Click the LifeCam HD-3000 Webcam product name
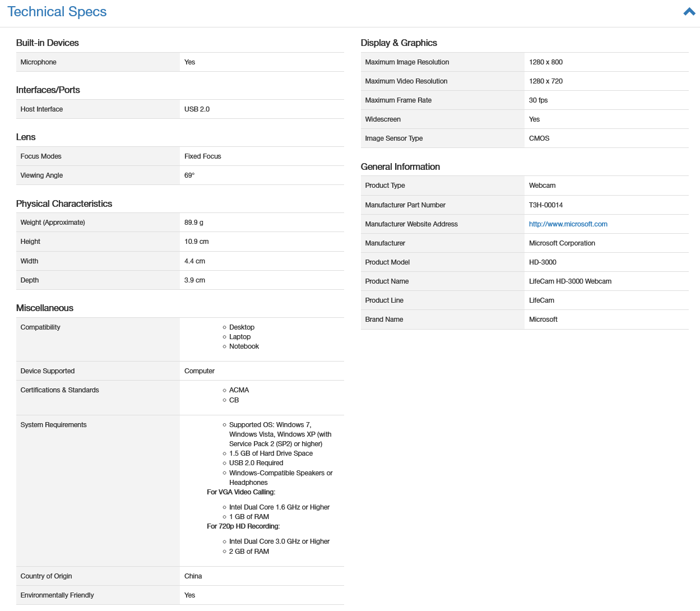This screenshot has height=611, width=700. point(570,281)
